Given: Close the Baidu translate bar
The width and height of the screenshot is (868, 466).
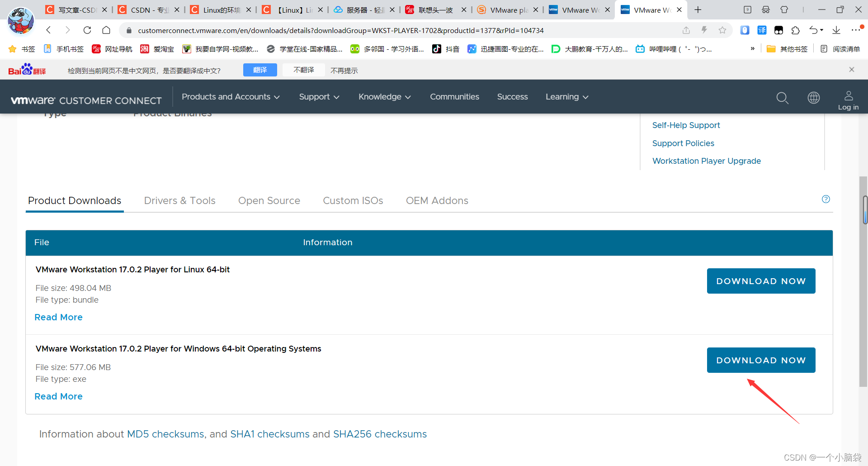Looking at the screenshot, I should (x=852, y=69).
